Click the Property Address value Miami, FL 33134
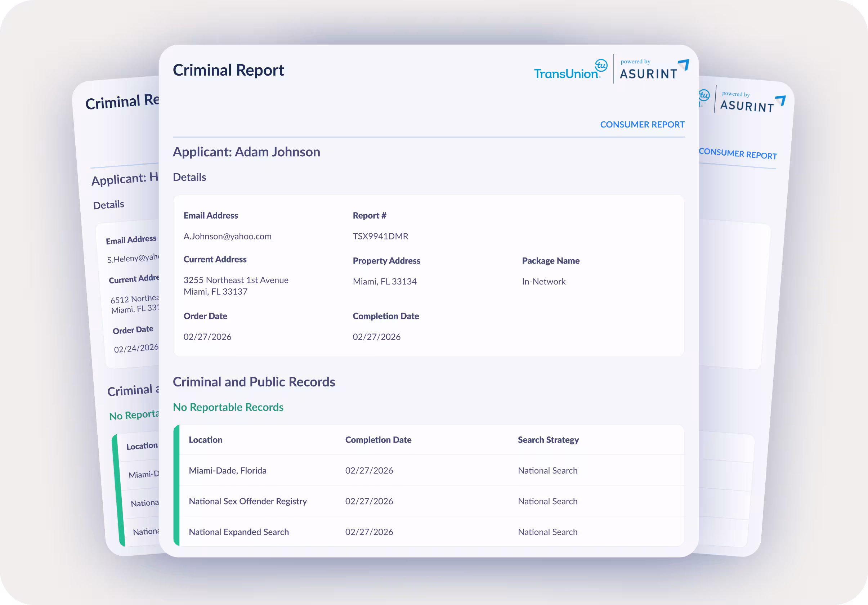 [x=384, y=282]
